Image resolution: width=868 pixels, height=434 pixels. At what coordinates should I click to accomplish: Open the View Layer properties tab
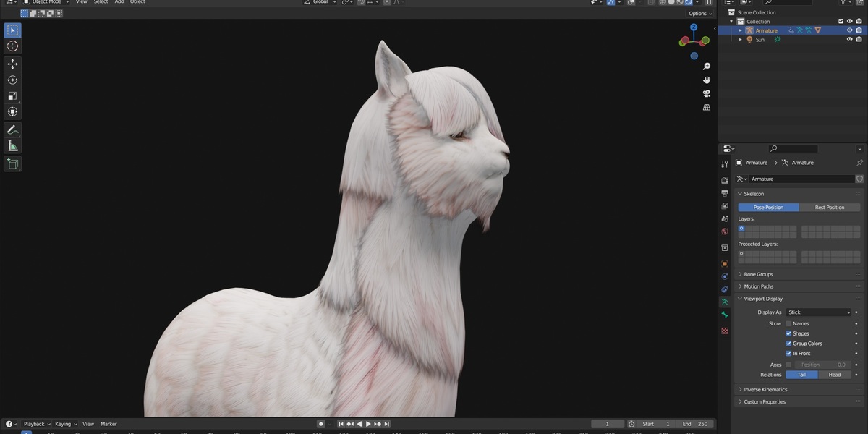tap(725, 206)
